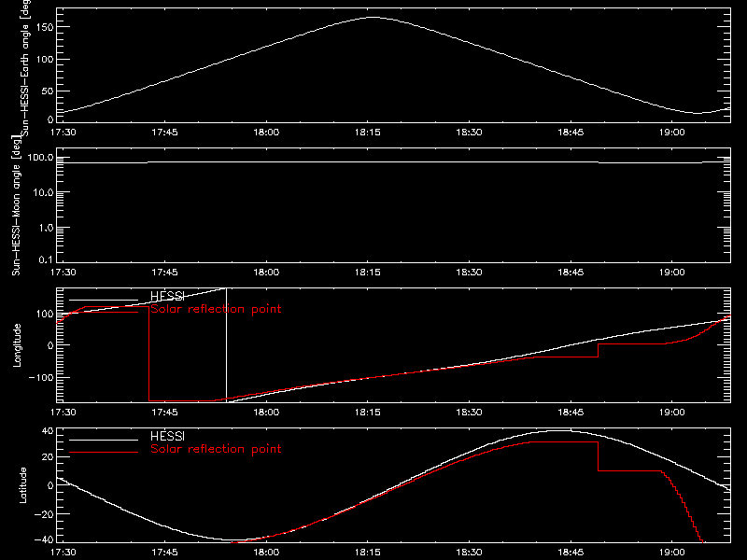Click 18:30 time label under Latitude plot
This screenshot has height=560, width=747.
(x=469, y=552)
